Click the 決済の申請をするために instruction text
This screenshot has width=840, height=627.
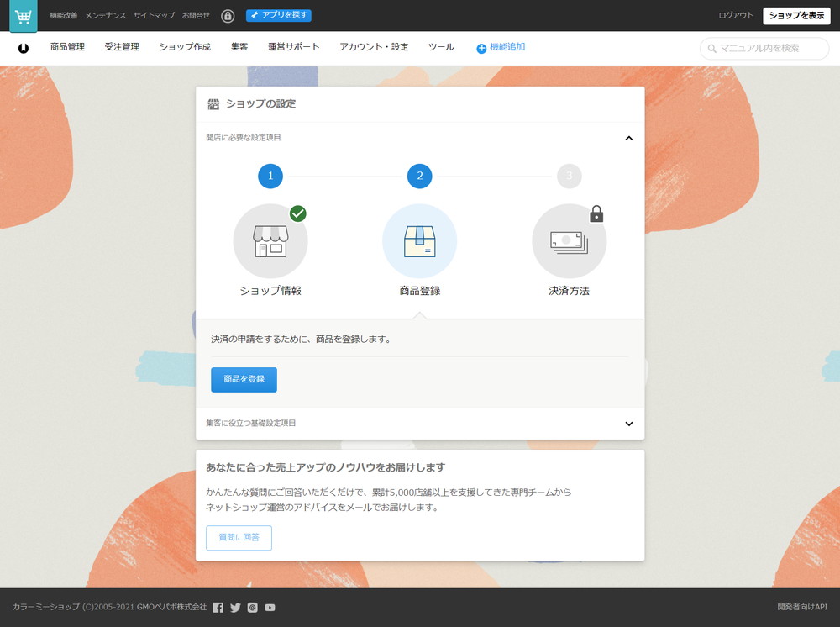(x=302, y=340)
